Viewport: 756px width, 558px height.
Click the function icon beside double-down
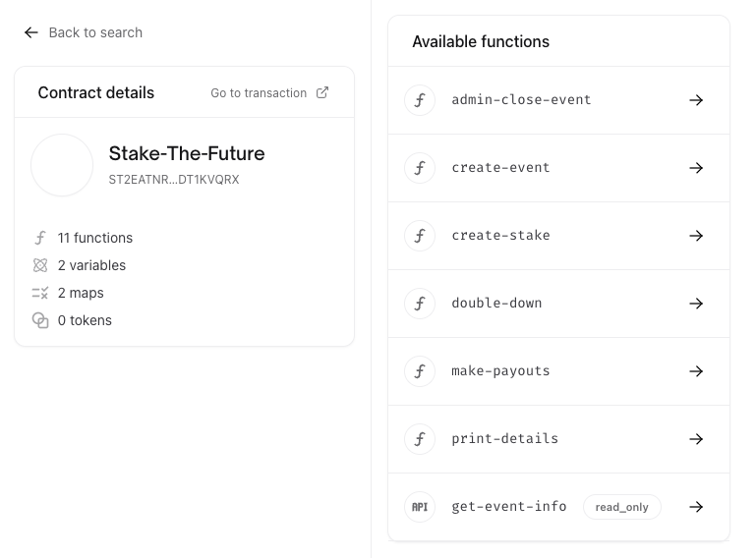point(420,304)
